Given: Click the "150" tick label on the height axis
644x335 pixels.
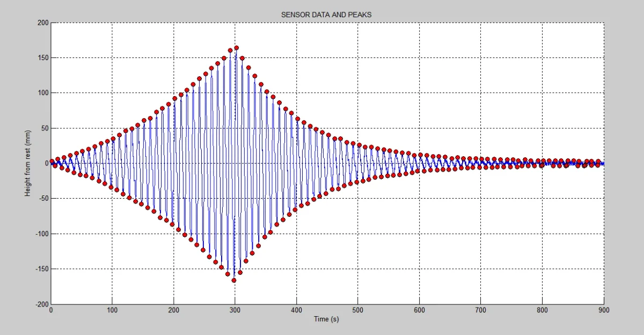Looking at the screenshot, I should click(43, 58).
